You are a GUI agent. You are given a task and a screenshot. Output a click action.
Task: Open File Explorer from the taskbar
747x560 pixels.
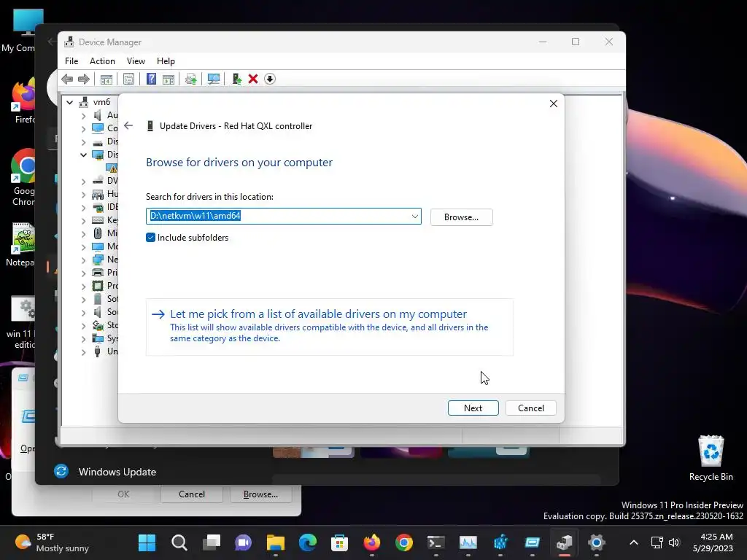click(x=275, y=542)
